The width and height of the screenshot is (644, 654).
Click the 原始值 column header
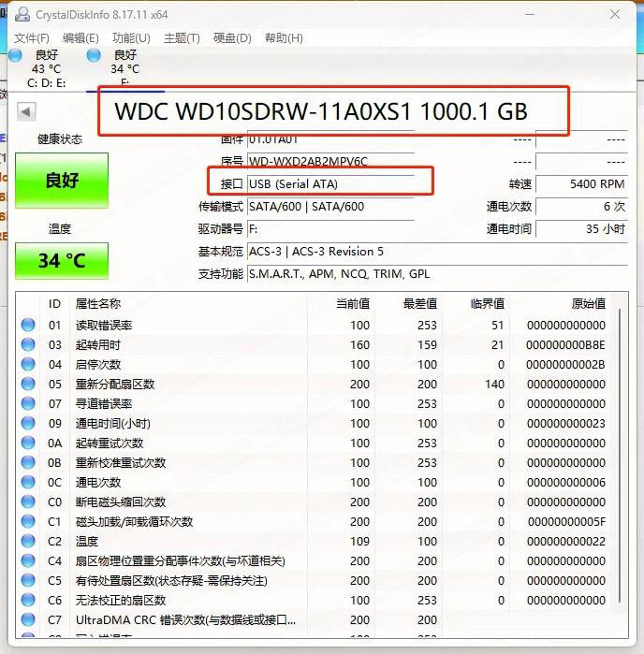click(x=588, y=304)
